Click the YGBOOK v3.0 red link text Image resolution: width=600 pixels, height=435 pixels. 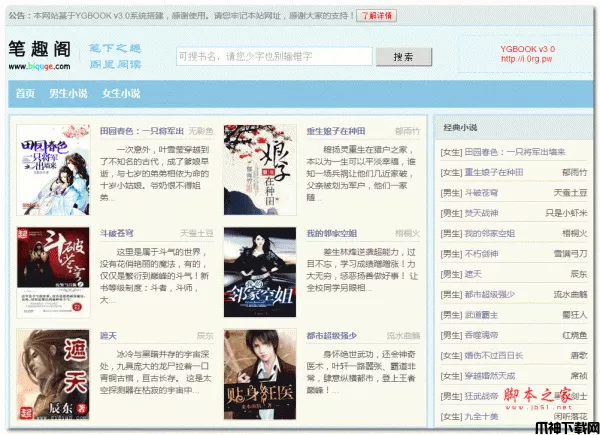(x=527, y=49)
